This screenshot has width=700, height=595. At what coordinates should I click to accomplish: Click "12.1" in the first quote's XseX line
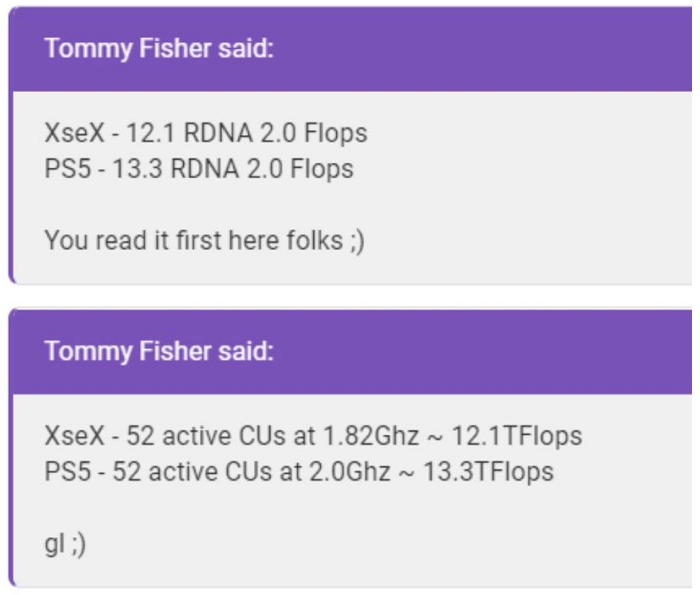[x=142, y=132]
